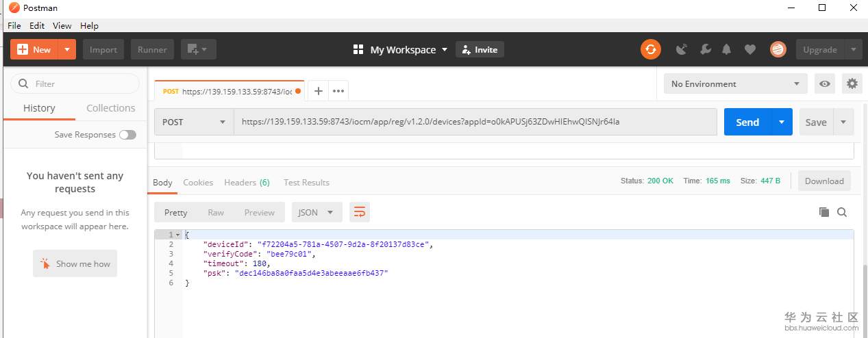
Task: Open settings via the wrench icon
Action: (704, 49)
